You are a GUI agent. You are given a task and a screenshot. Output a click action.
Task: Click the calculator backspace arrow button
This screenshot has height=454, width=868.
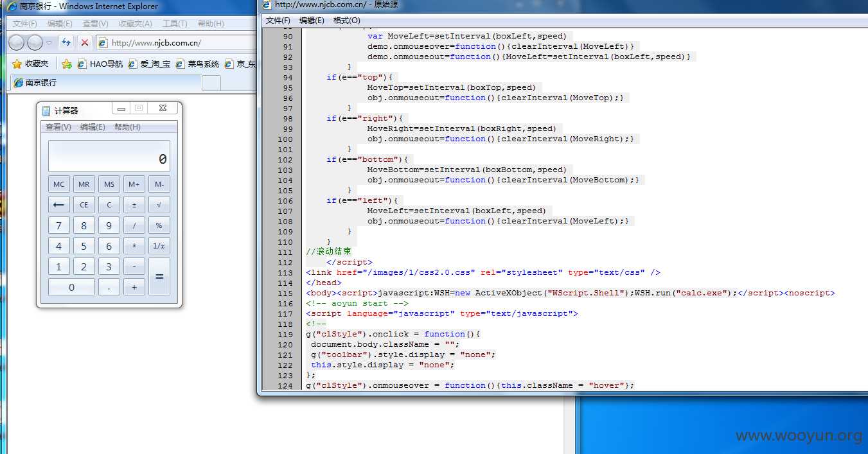tap(59, 205)
